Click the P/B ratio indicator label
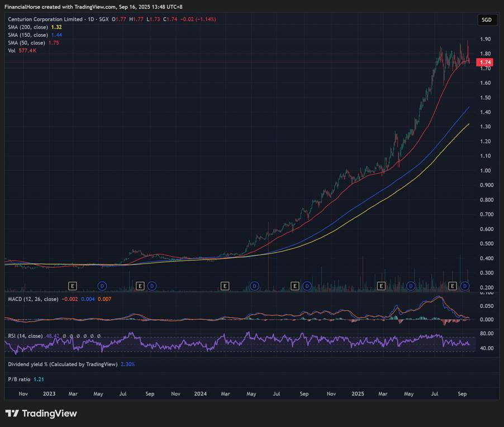Image resolution: width=504 pixels, height=427 pixels. [20, 380]
